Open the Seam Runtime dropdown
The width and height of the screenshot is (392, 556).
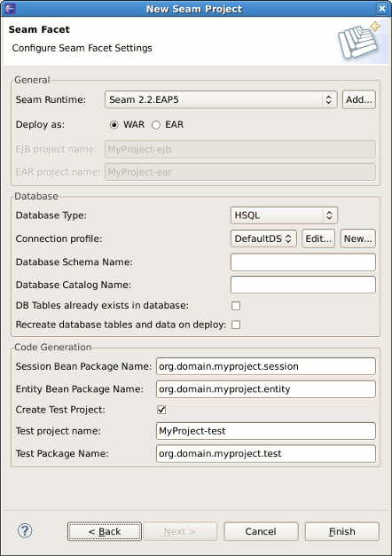221,99
